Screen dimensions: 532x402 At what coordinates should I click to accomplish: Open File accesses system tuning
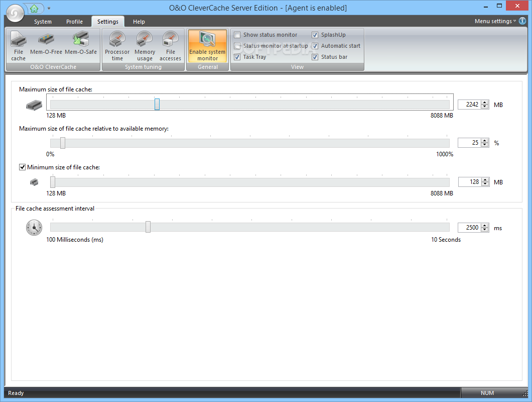170,46
